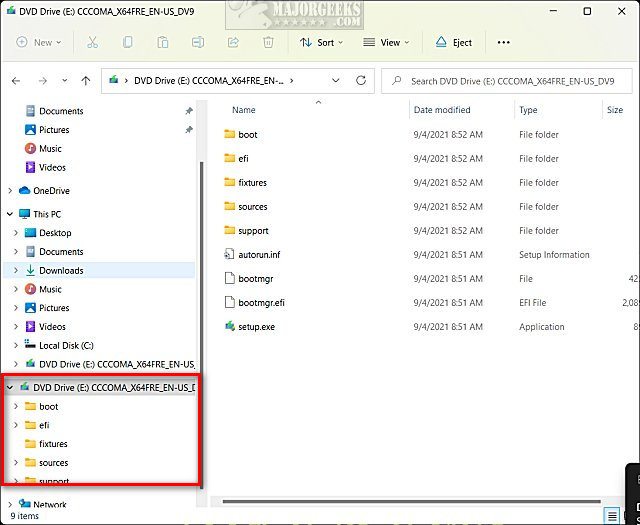
Task: Click the Search DVD Drive input field
Action: [x=510, y=81]
